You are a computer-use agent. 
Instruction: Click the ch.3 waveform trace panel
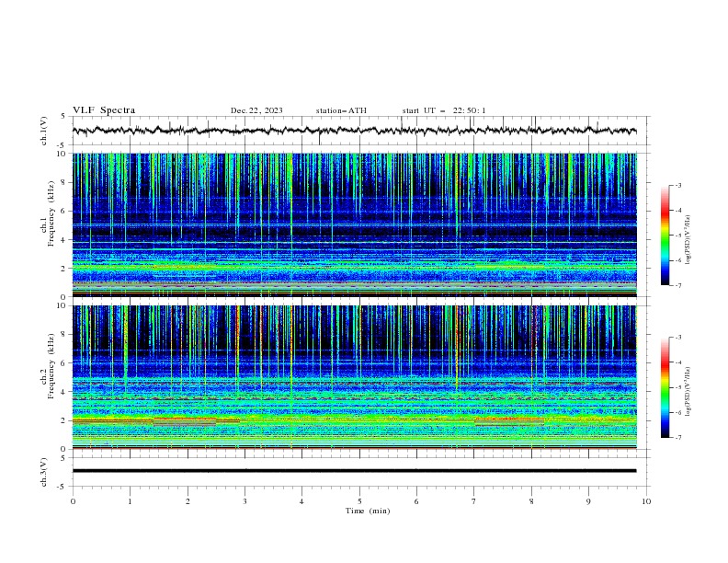click(x=361, y=472)
